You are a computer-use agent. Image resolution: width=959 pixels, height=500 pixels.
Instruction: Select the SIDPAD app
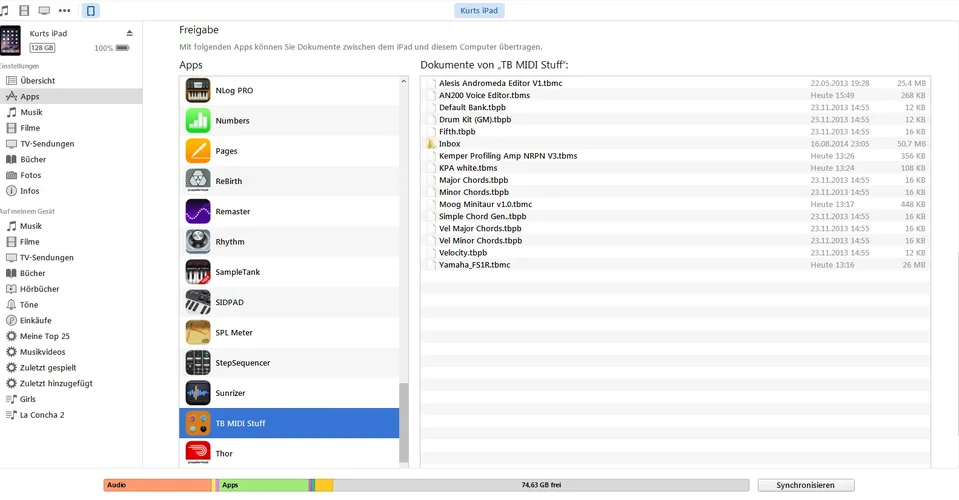(x=289, y=302)
